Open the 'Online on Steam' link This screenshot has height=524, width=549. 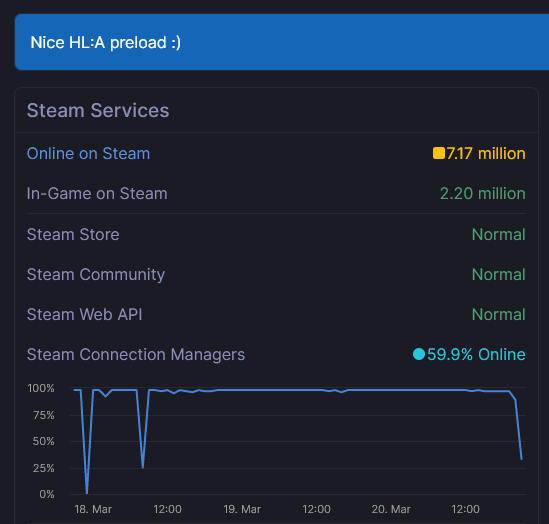pos(88,154)
